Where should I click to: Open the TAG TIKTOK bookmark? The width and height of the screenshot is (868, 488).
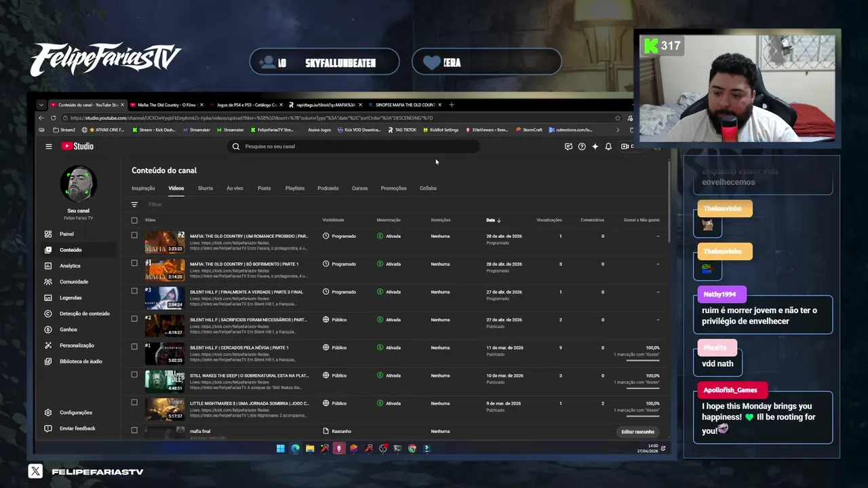[x=403, y=130]
